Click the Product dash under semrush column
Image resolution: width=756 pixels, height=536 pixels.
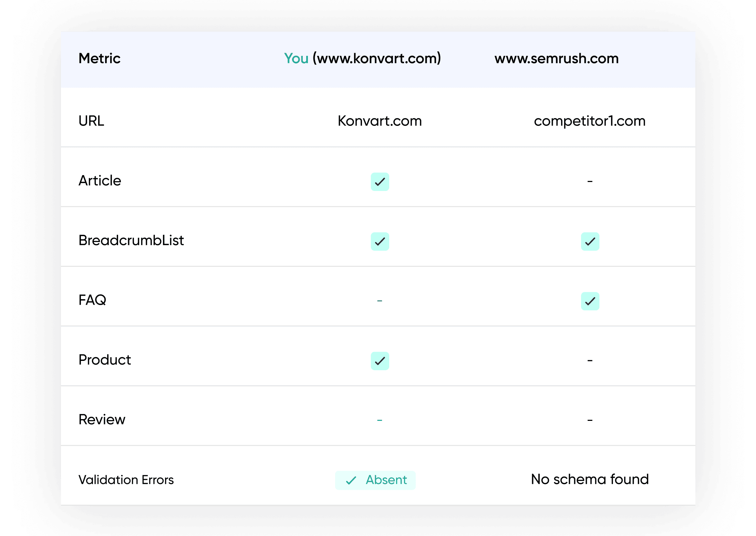coord(590,361)
